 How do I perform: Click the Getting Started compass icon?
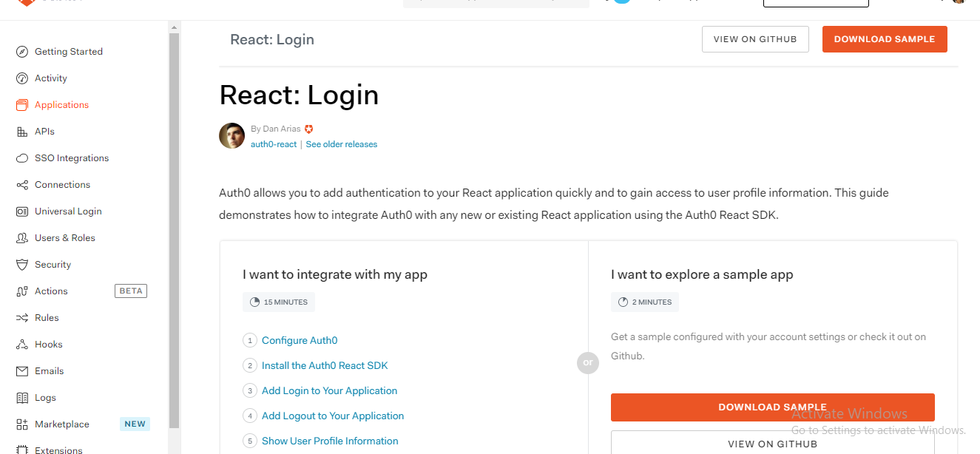(x=22, y=52)
